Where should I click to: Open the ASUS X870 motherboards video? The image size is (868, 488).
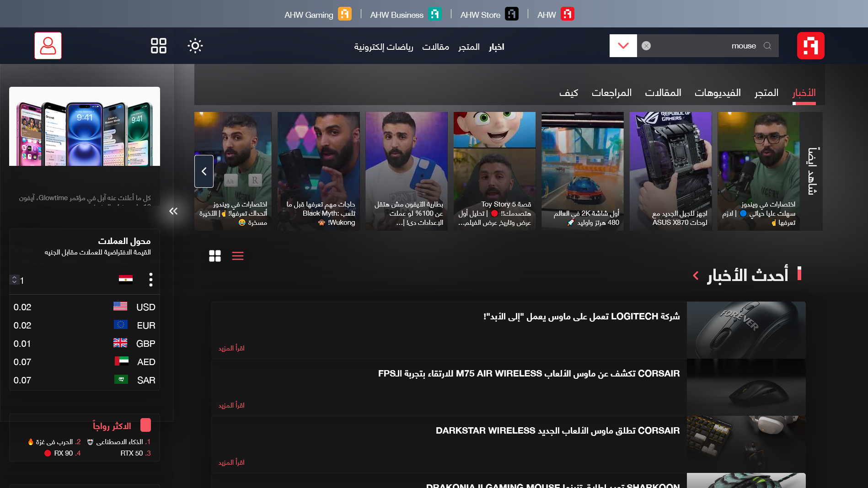(671, 171)
